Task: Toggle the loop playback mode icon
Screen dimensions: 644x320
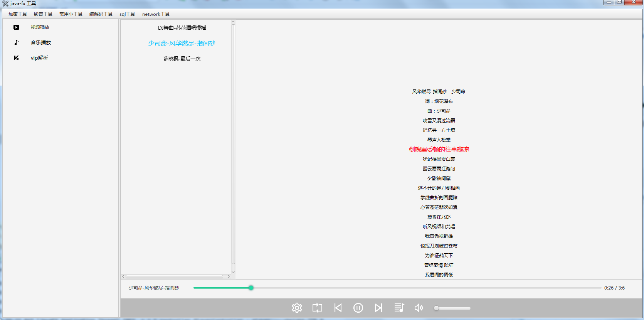Action: point(317,308)
